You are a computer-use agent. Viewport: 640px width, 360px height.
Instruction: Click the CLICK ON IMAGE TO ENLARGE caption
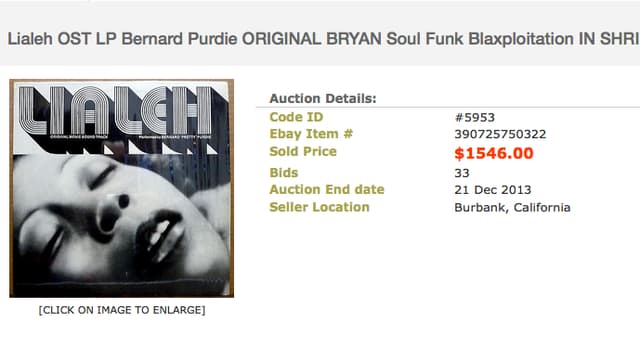(122, 310)
